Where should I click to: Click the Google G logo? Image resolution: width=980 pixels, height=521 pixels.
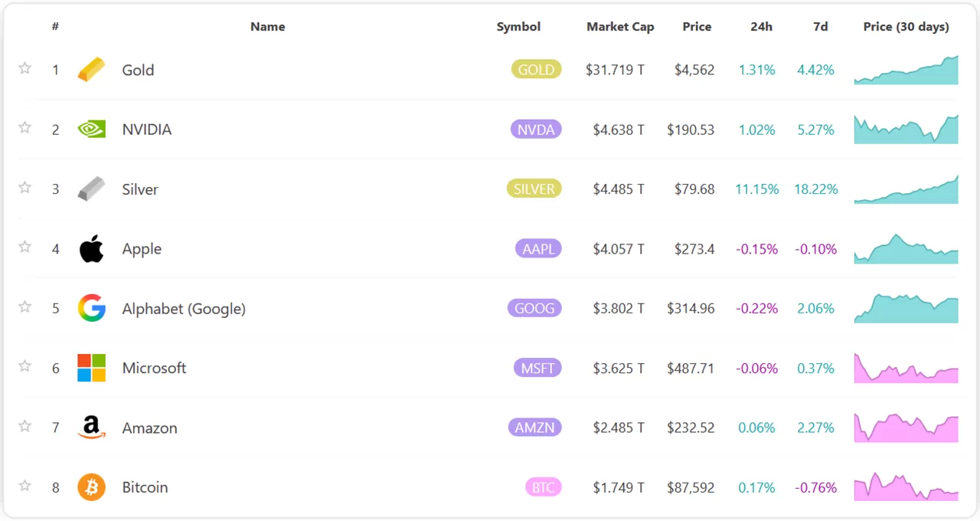pyautogui.click(x=91, y=309)
